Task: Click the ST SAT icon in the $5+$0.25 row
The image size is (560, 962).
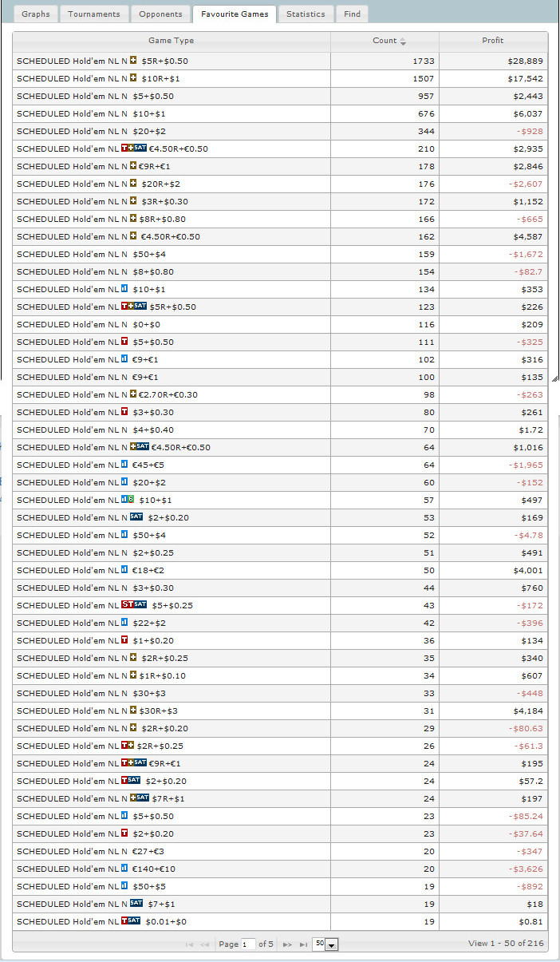Action: coord(134,605)
